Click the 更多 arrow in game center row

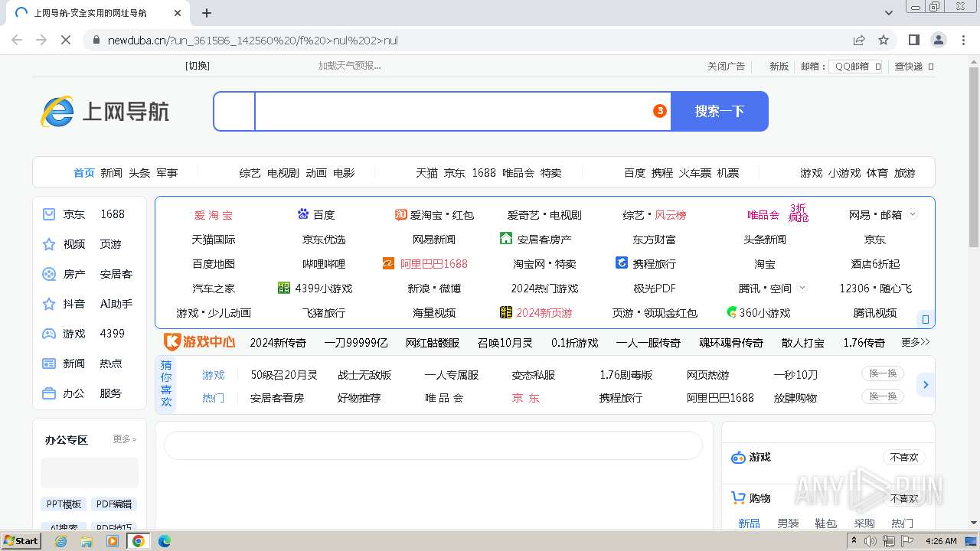pyautogui.click(x=916, y=342)
